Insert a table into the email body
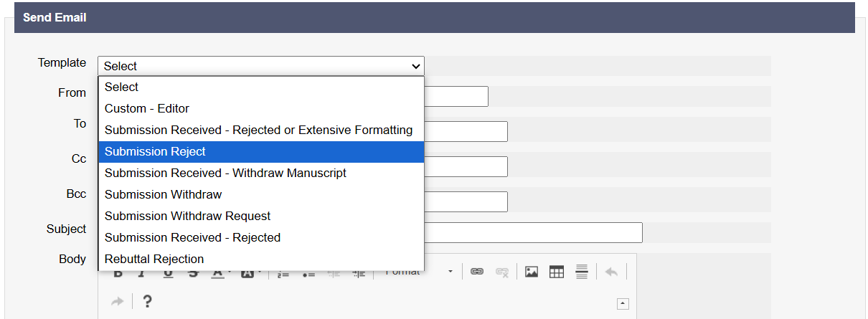The image size is (868, 319). [557, 272]
